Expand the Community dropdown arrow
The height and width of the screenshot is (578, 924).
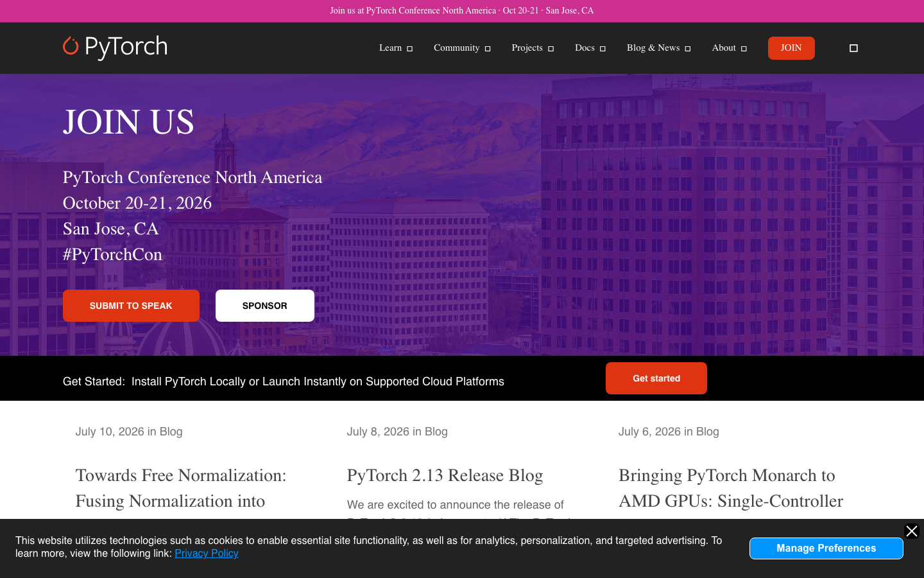(488, 49)
